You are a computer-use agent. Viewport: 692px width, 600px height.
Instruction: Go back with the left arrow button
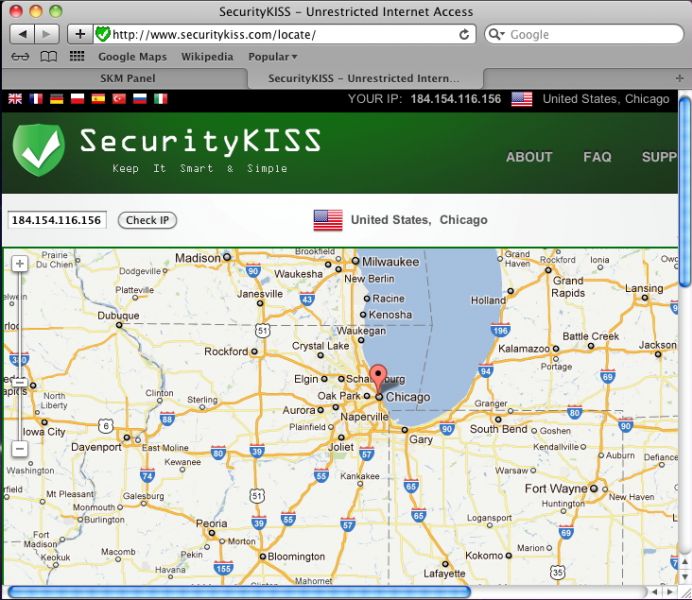[22, 34]
